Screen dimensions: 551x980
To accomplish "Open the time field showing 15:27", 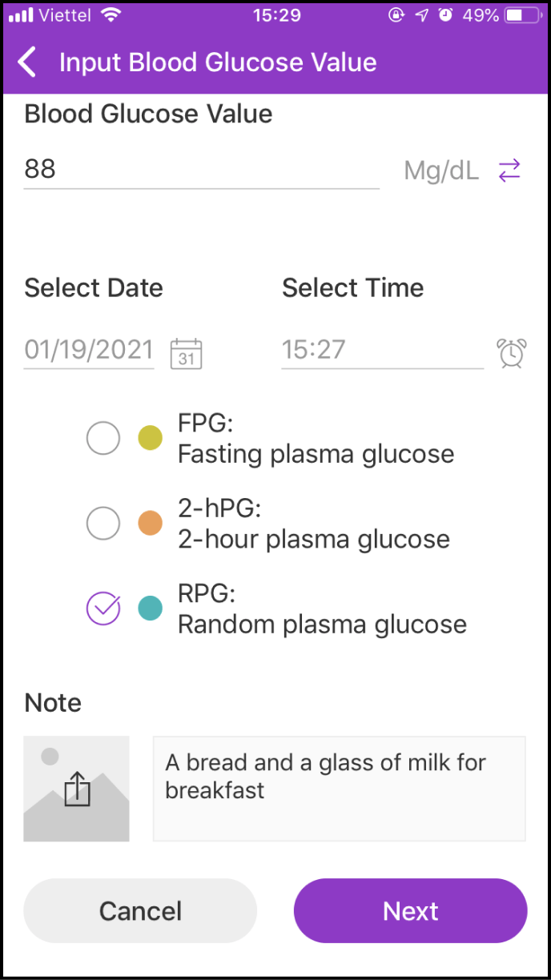I will (x=382, y=350).
